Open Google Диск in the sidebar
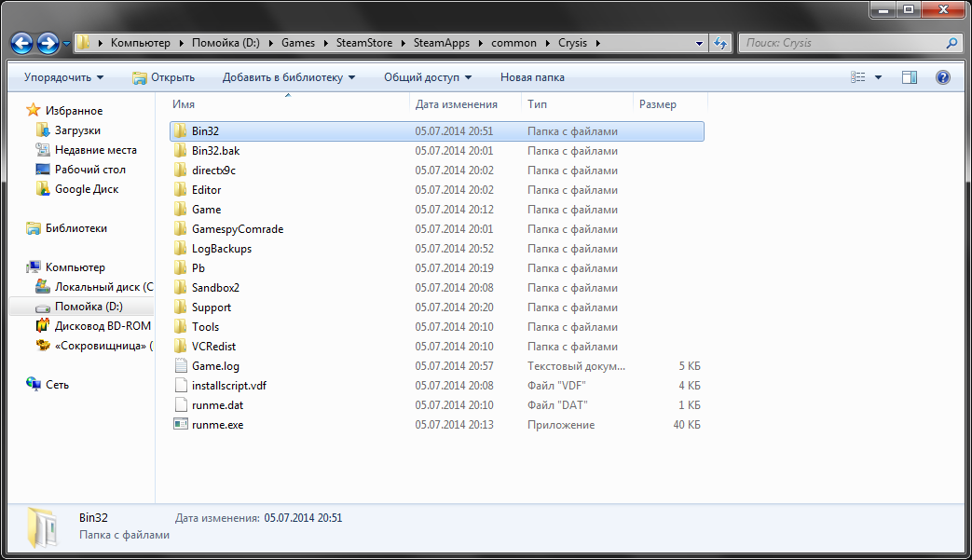972x560 pixels. point(86,189)
